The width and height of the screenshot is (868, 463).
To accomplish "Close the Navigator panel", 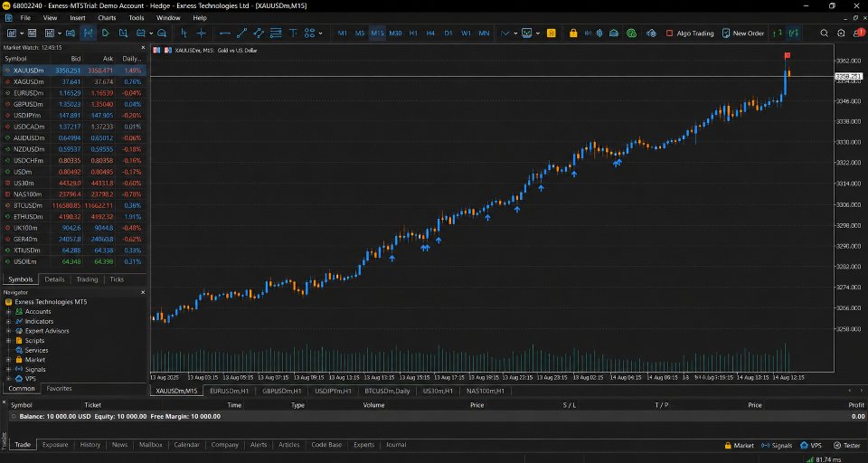I will tap(143, 292).
